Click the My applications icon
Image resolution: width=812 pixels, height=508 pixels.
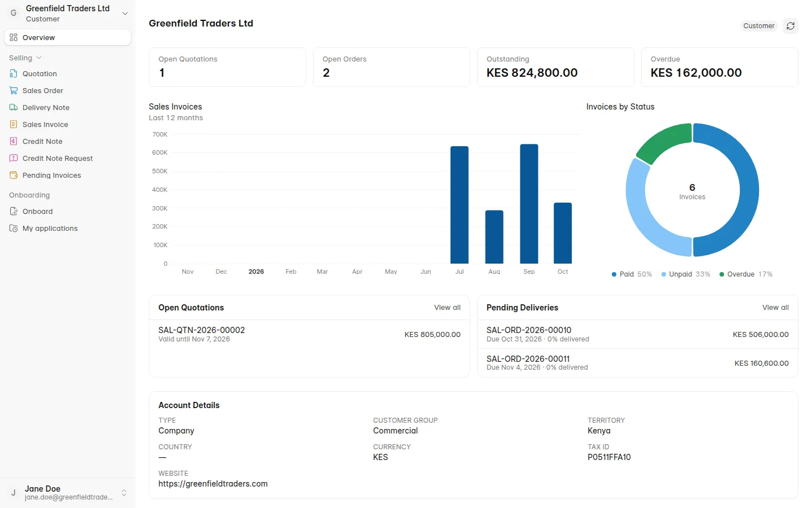point(14,228)
